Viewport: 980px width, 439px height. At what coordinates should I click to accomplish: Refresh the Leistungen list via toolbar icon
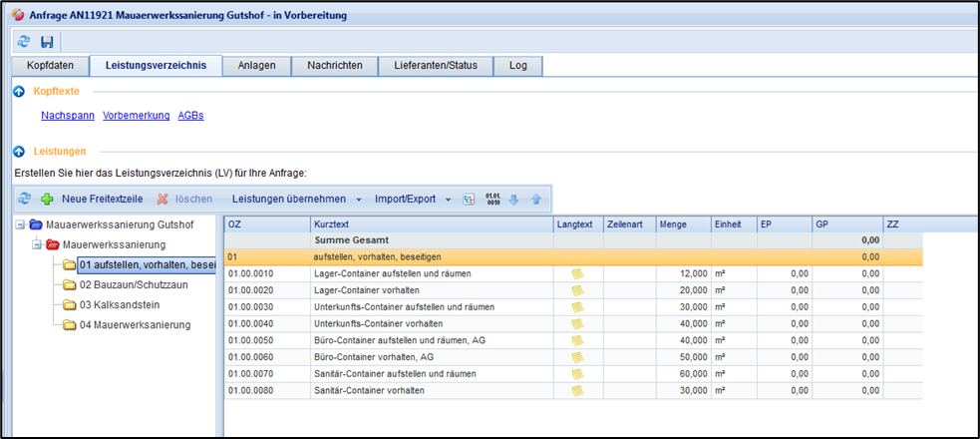click(25, 199)
